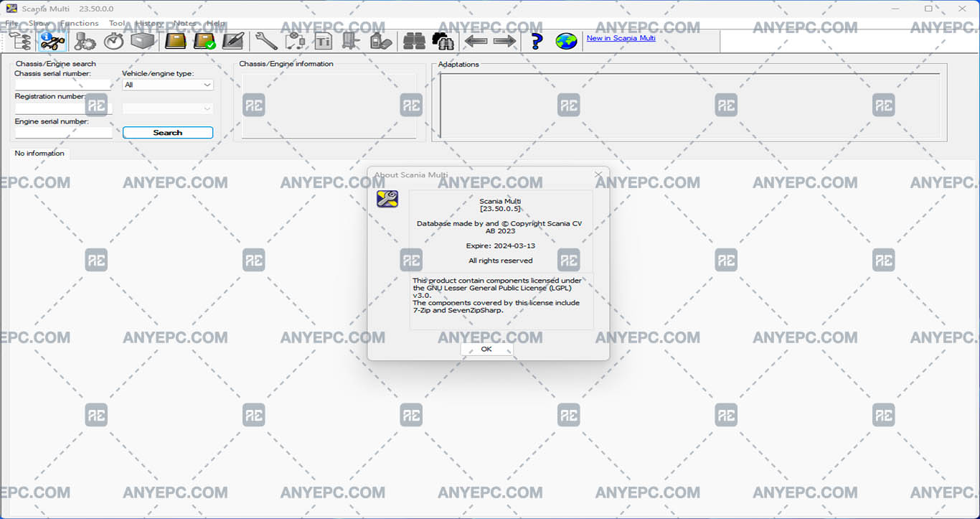The height and width of the screenshot is (519, 980).
Task: Open the New in Scania Multi link
Action: (621, 38)
